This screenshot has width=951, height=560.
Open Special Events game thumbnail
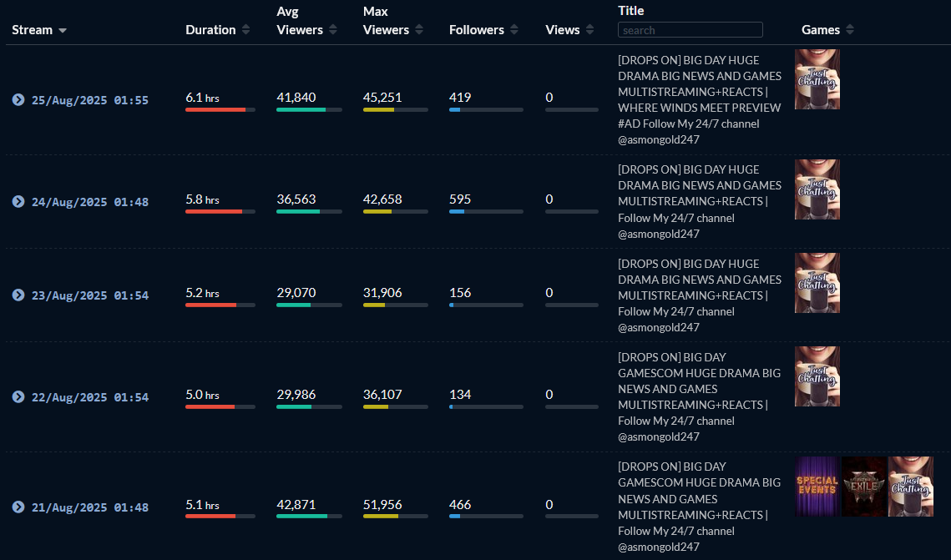point(817,487)
